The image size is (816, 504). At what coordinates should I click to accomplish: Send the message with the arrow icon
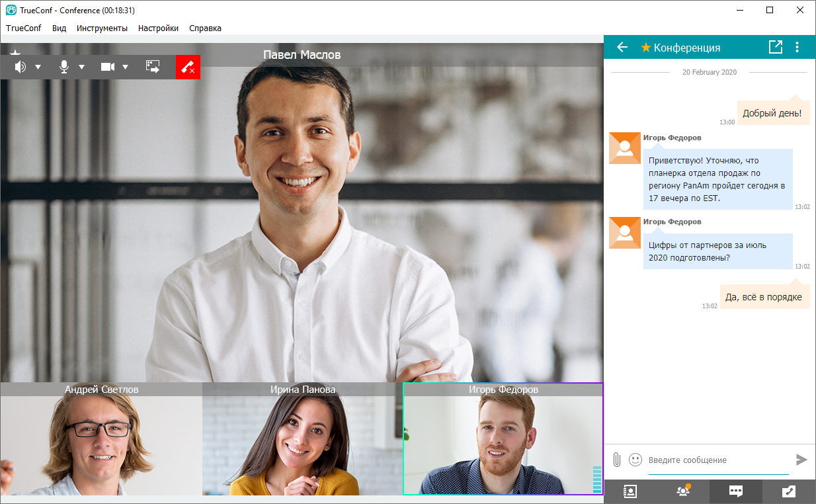tap(801, 460)
